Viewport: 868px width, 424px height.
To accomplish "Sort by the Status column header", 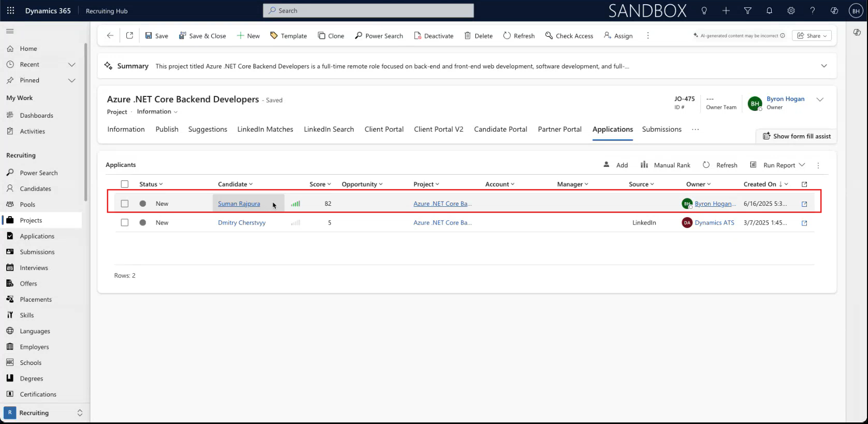I will [x=151, y=184].
